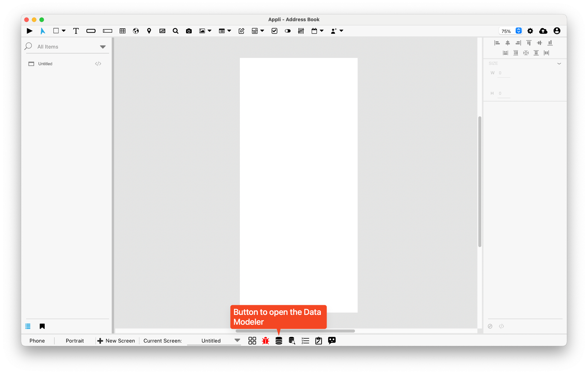Viewport: 588px width, 374px height.
Task: Select the speech bubble feedback icon
Action: [x=332, y=340]
